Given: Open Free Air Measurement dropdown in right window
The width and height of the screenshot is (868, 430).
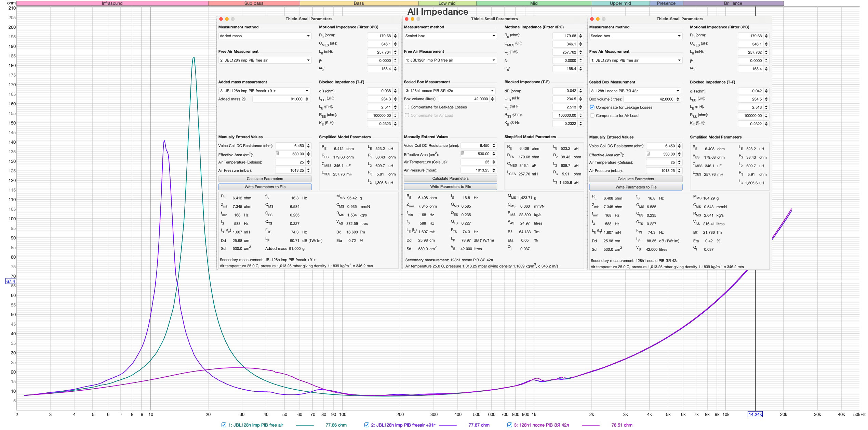Looking at the screenshot, I should pos(636,60).
